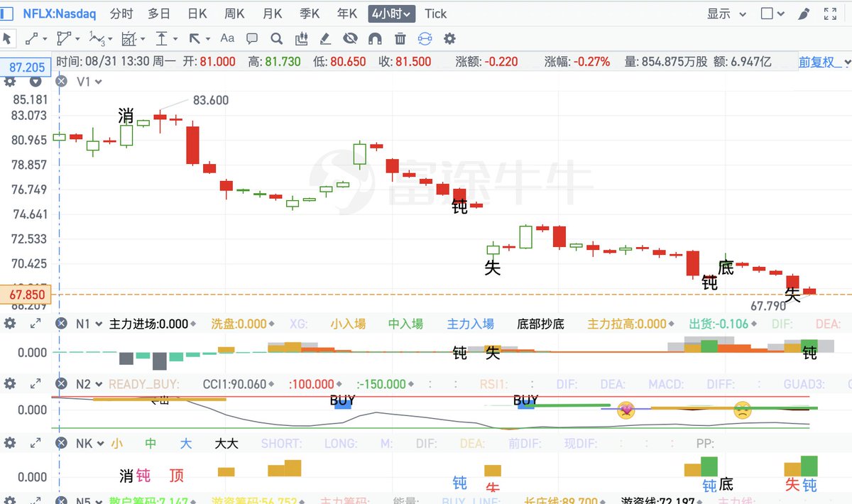852x504 pixels.
Task: Remove the V1 indicator with X
Action: [x=61, y=82]
